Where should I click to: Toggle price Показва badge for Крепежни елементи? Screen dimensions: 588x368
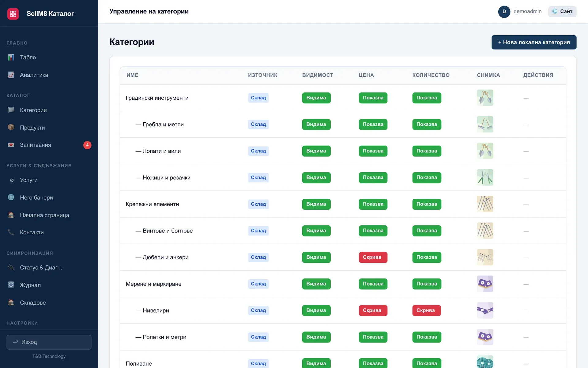point(373,204)
